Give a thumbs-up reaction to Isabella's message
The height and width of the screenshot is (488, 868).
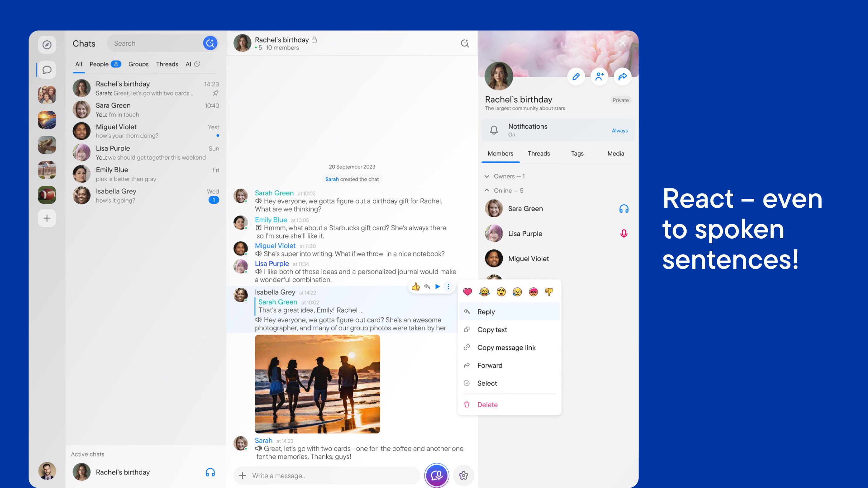[416, 287]
